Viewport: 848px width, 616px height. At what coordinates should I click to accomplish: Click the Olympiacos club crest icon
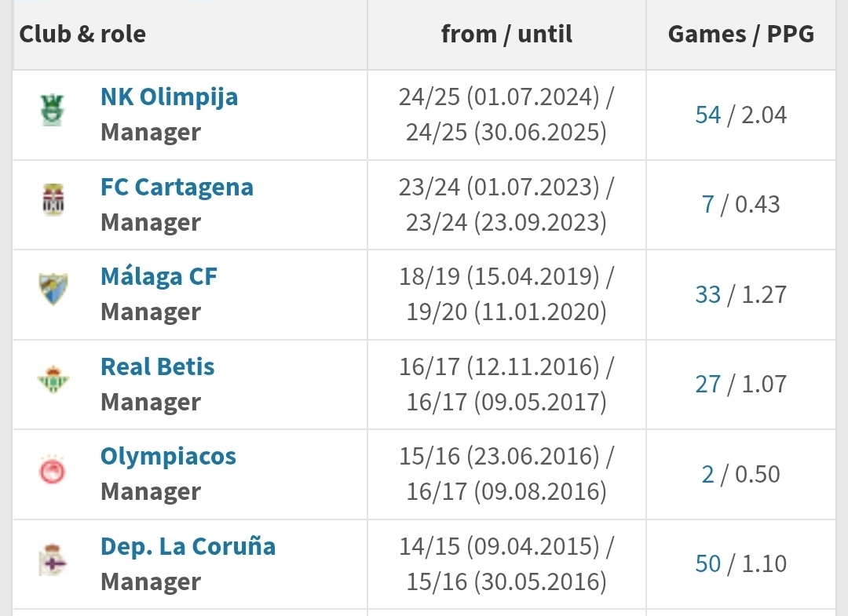(x=53, y=469)
